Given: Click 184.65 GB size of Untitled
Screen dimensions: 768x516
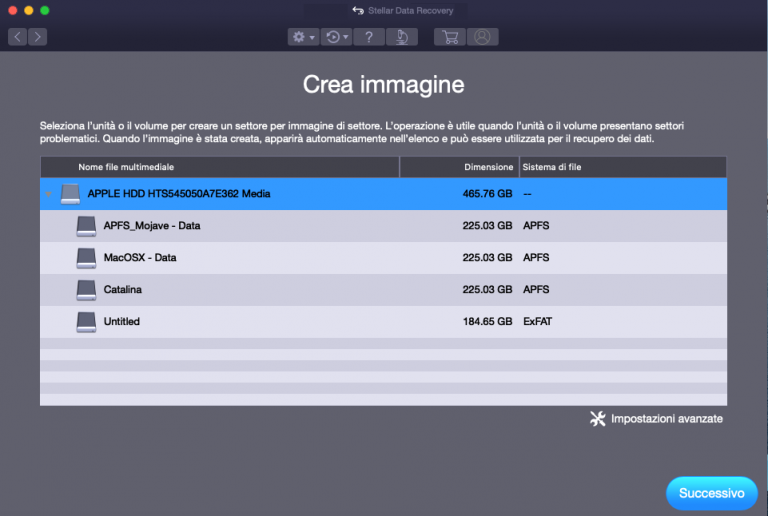Looking at the screenshot, I should [x=487, y=322].
